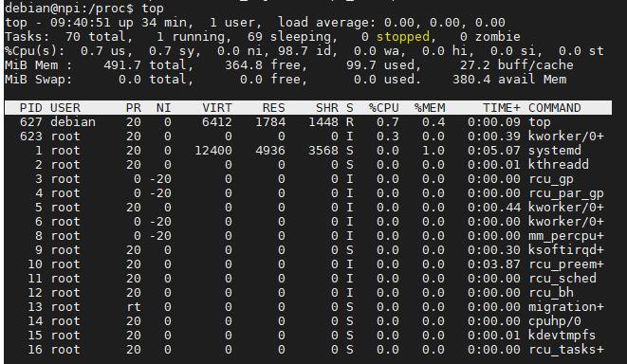627x364 pixels.
Task: Click the rcu_tasks+ process entry
Action: (x=308, y=350)
